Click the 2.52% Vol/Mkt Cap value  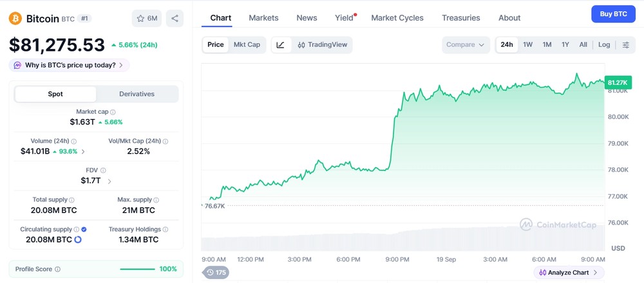pyautogui.click(x=138, y=151)
